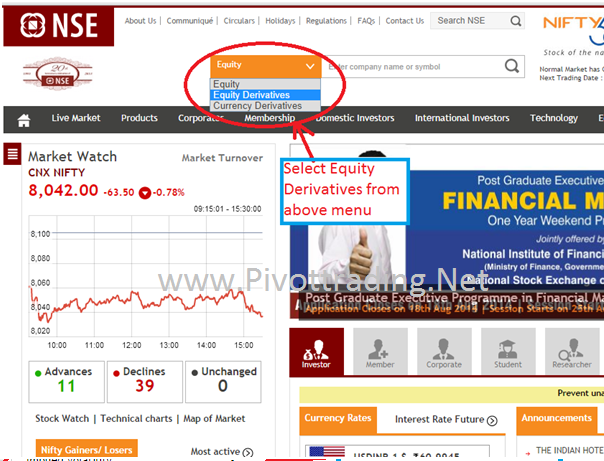Click the Declines 39 box

(x=145, y=382)
